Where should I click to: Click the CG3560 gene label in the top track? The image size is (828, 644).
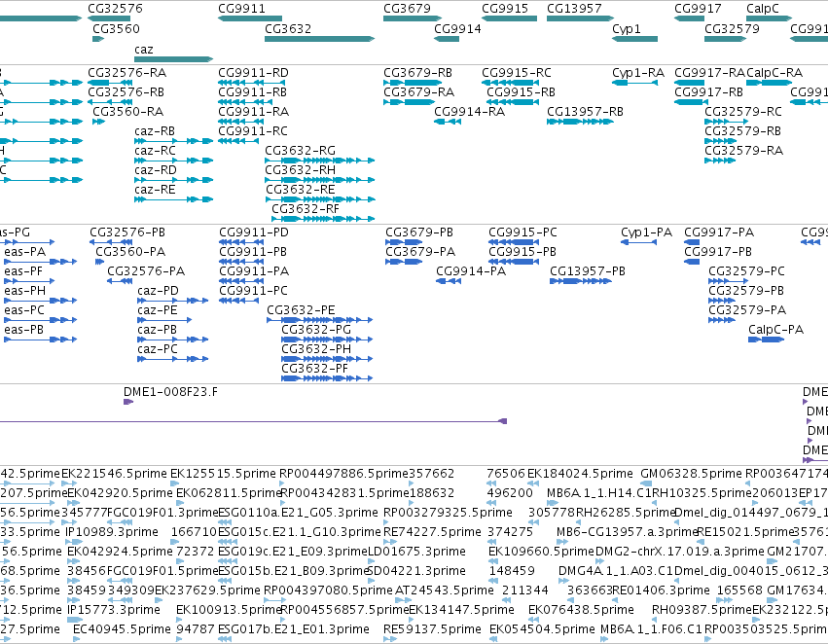point(116,28)
